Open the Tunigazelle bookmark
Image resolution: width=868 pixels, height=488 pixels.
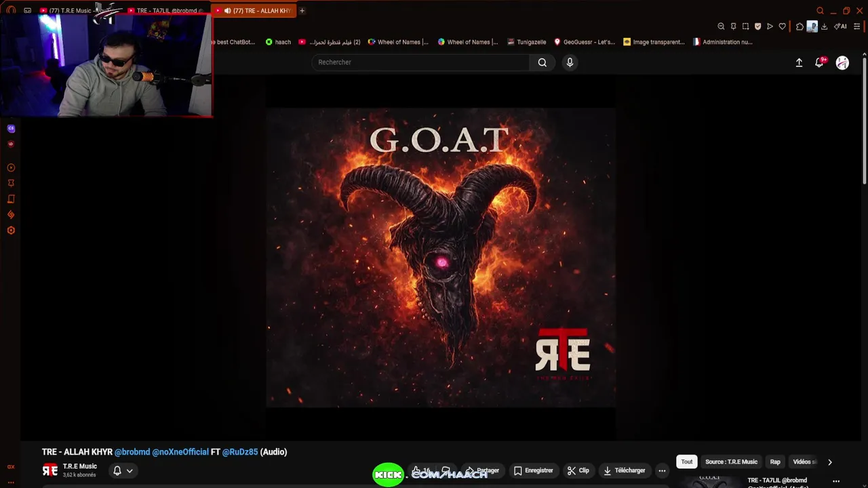tap(526, 42)
